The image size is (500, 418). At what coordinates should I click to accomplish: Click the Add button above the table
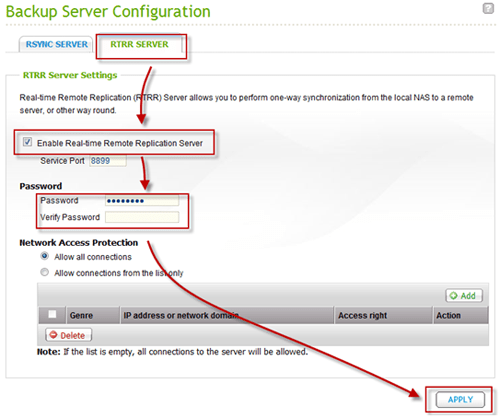pos(464,296)
